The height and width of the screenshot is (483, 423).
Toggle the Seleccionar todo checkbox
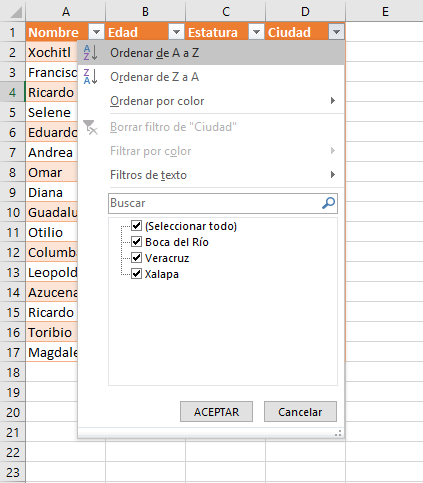(x=136, y=226)
